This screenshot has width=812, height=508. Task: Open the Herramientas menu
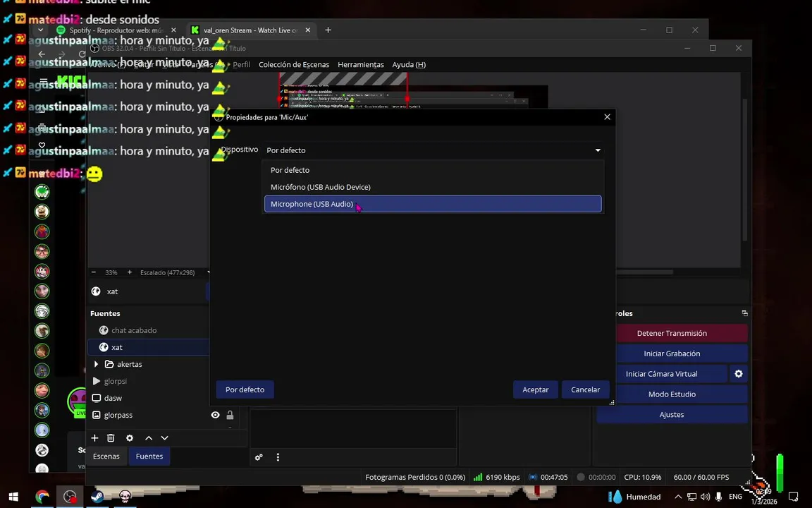pyautogui.click(x=360, y=65)
